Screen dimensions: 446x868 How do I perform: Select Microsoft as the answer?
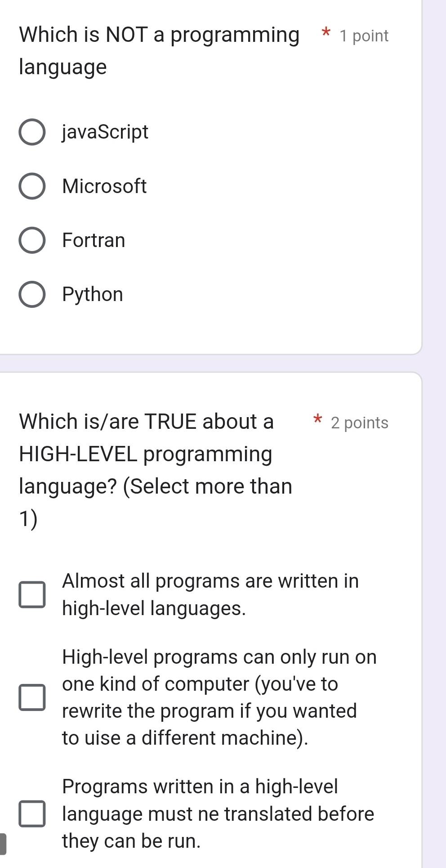32,186
